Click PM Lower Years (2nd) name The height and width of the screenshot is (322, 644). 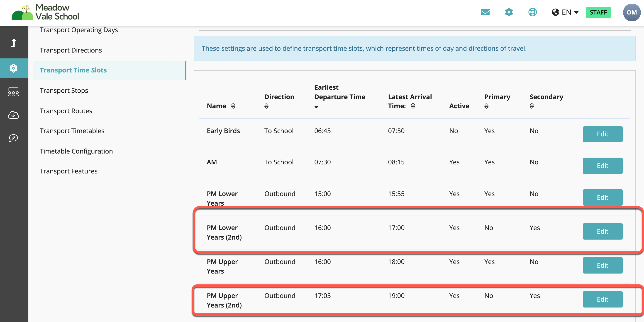(224, 232)
